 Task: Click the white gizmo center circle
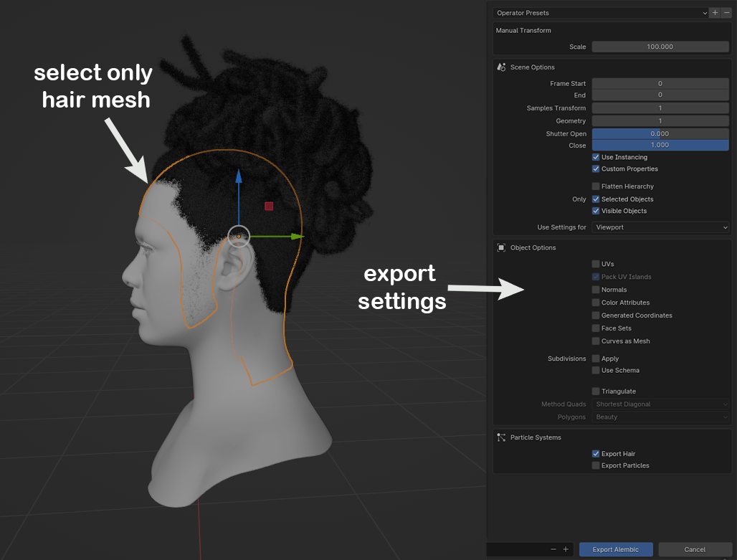239,237
